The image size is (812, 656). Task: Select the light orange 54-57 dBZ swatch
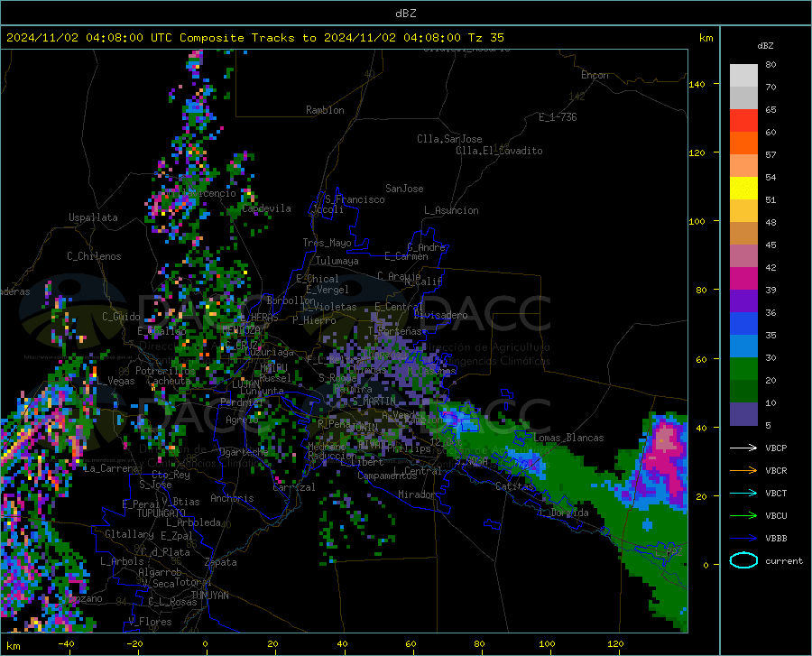[x=743, y=166]
